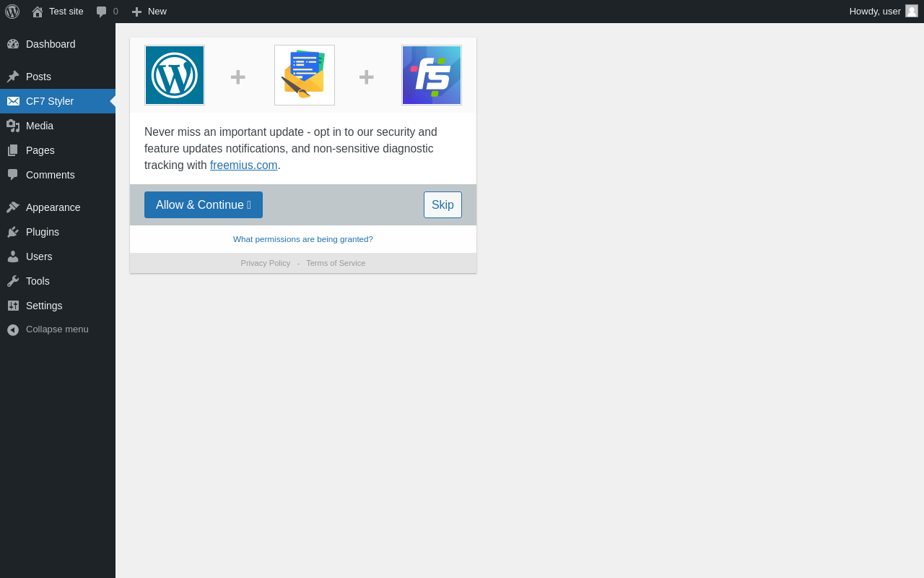
Task: Select CF7 Styler in sidebar menu
Action: [x=58, y=101]
